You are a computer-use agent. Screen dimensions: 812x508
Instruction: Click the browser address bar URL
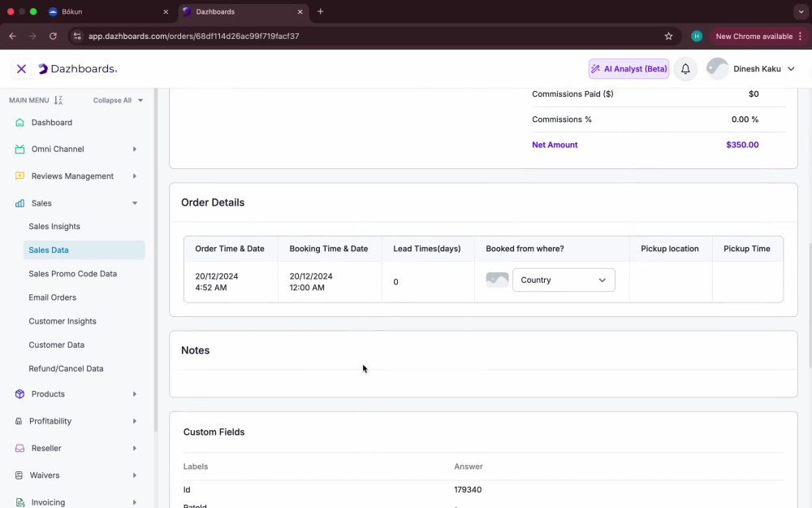coord(194,37)
